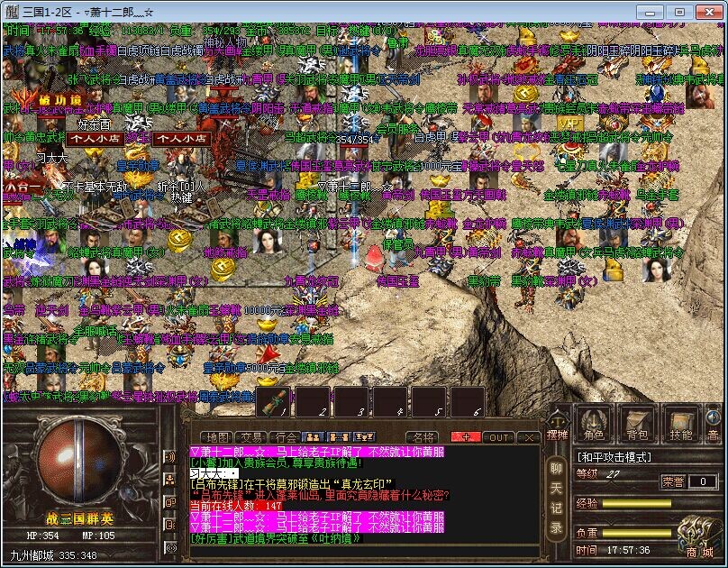Click the 行会 guild button
The width and height of the screenshot is (728, 568).
pos(287,437)
